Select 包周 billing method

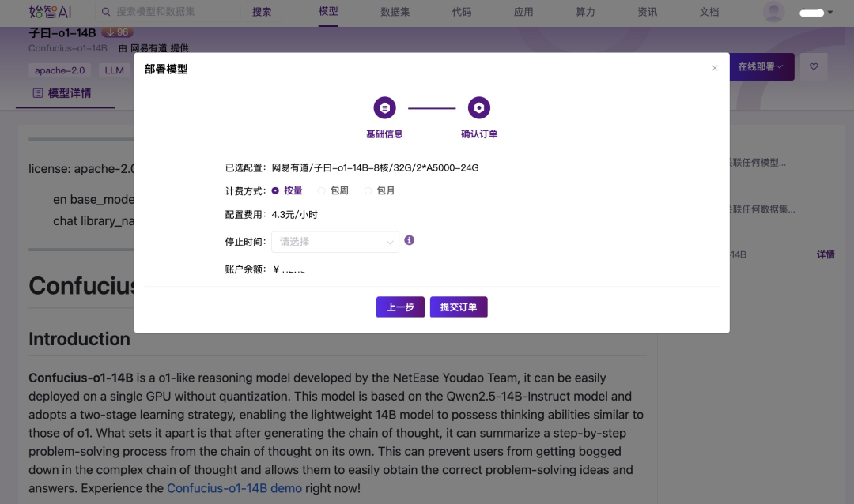point(334,190)
